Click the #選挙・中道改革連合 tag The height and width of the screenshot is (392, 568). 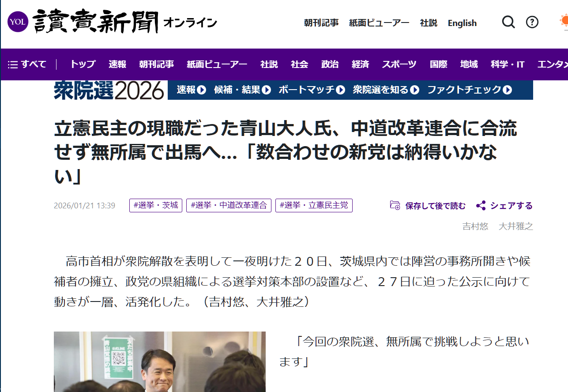(229, 205)
